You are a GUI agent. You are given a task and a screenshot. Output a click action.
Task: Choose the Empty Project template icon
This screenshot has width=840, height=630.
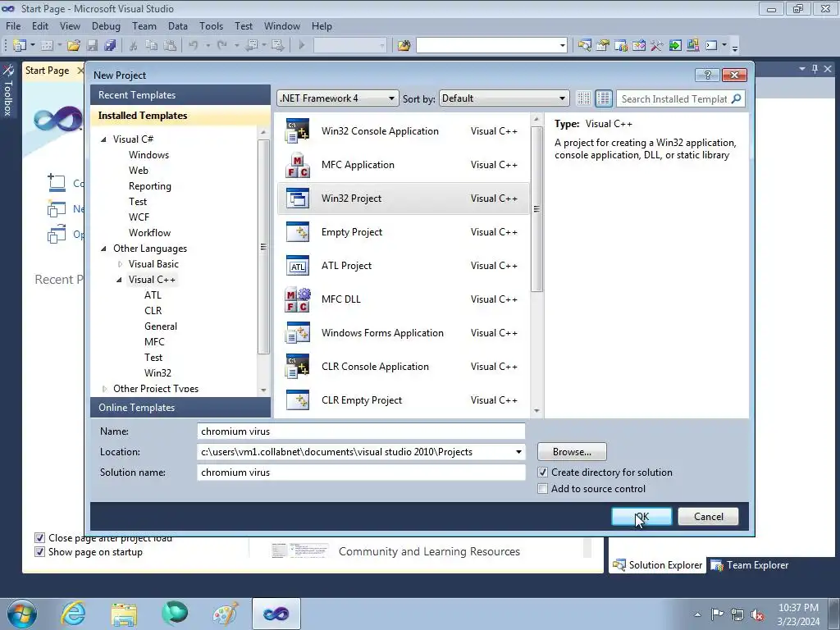point(297,232)
